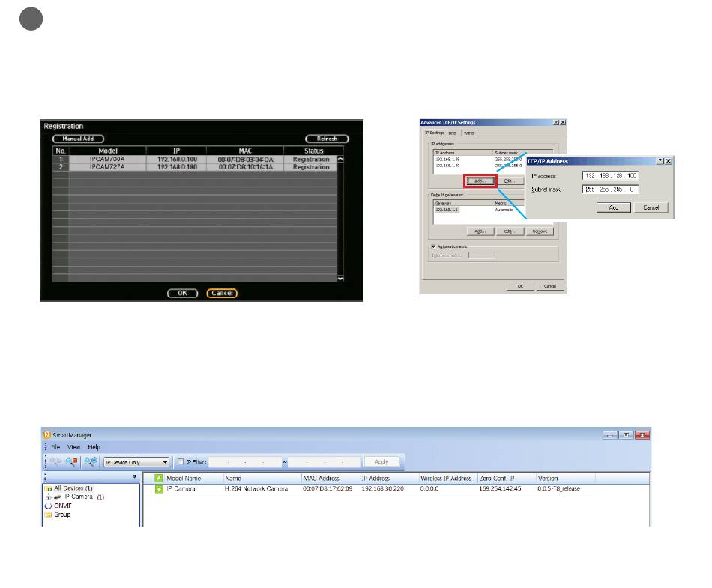Viewport: 712px width, 588px height.
Task: Click Cancel in the Registration dialog
Action: click(222, 293)
